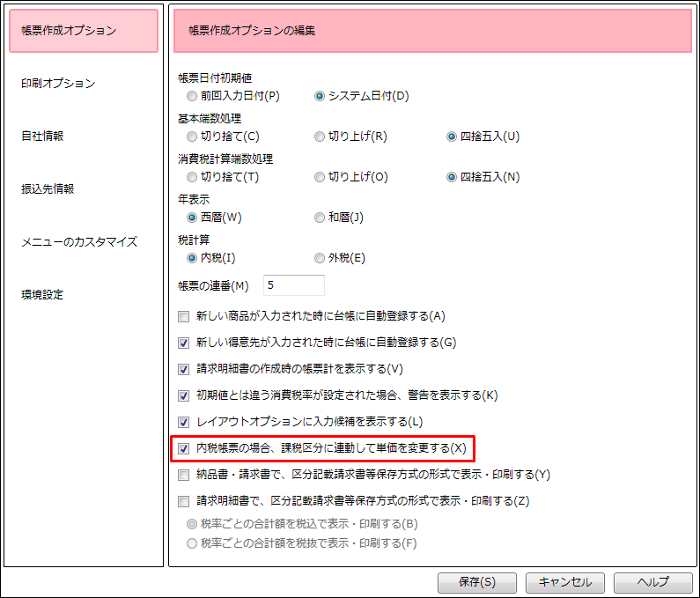700x598 pixels.
Task: Open 印刷オプション in sidebar
Action: (x=58, y=84)
